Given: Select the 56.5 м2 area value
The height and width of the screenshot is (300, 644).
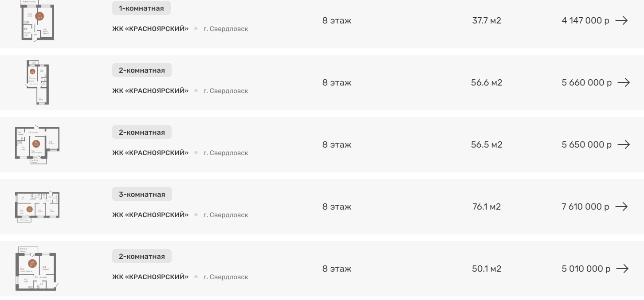Looking at the screenshot, I should tap(487, 144).
